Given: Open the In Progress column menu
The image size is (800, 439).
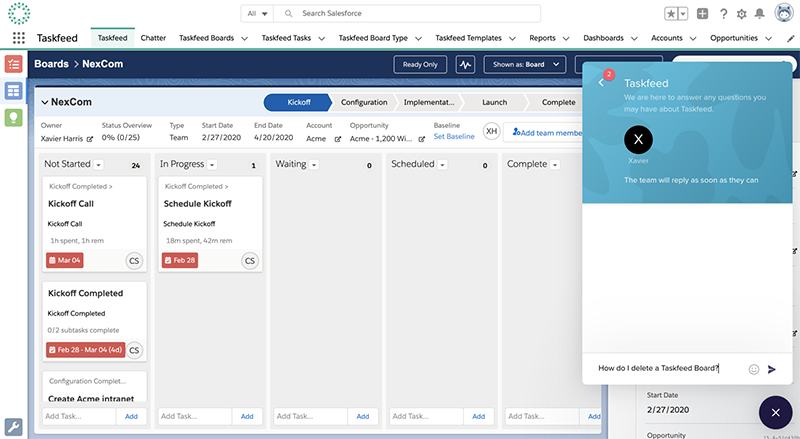Looking at the screenshot, I should click(x=212, y=165).
